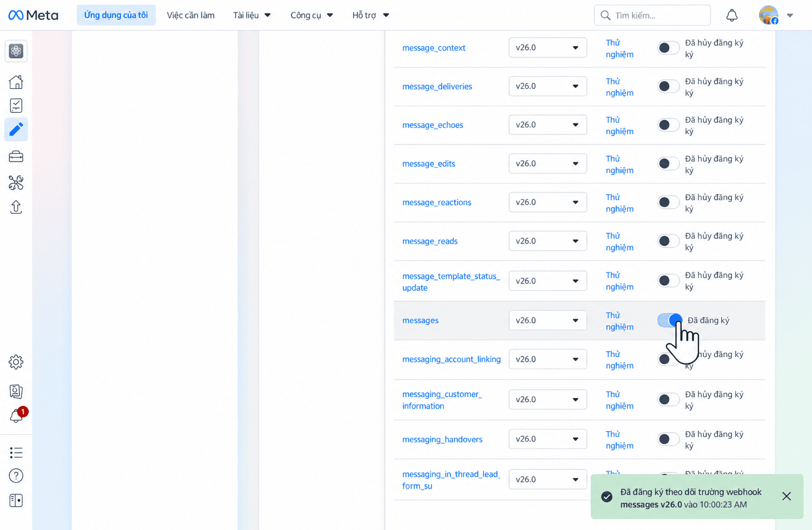Expand the Hỗ trợ menu

tap(370, 15)
